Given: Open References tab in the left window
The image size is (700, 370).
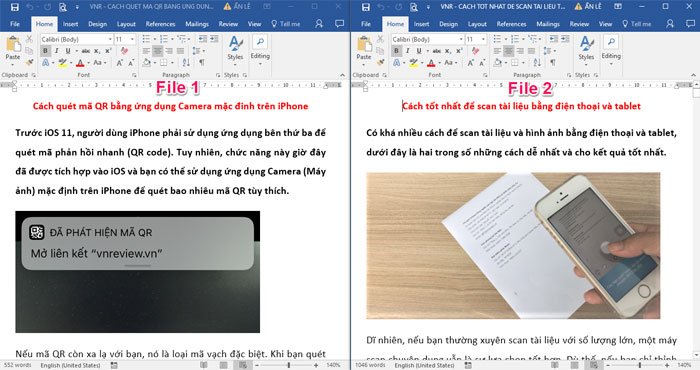Looking at the screenshot, I should click(x=160, y=24).
